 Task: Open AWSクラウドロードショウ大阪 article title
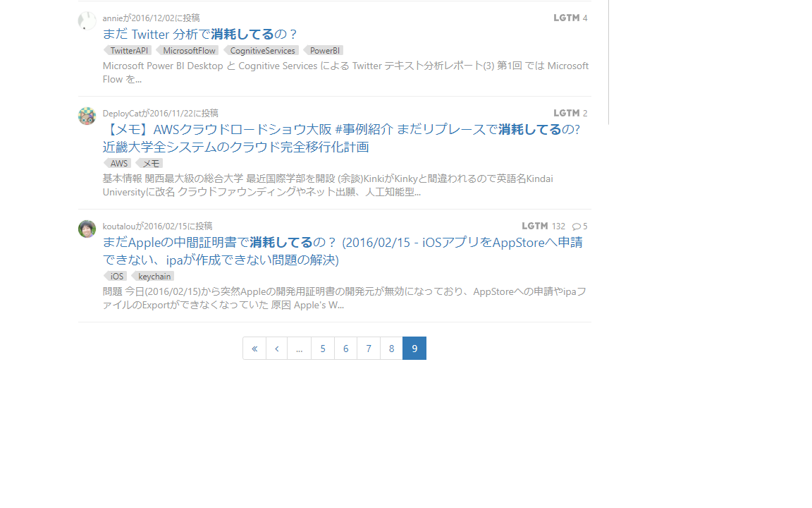pyautogui.click(x=342, y=138)
